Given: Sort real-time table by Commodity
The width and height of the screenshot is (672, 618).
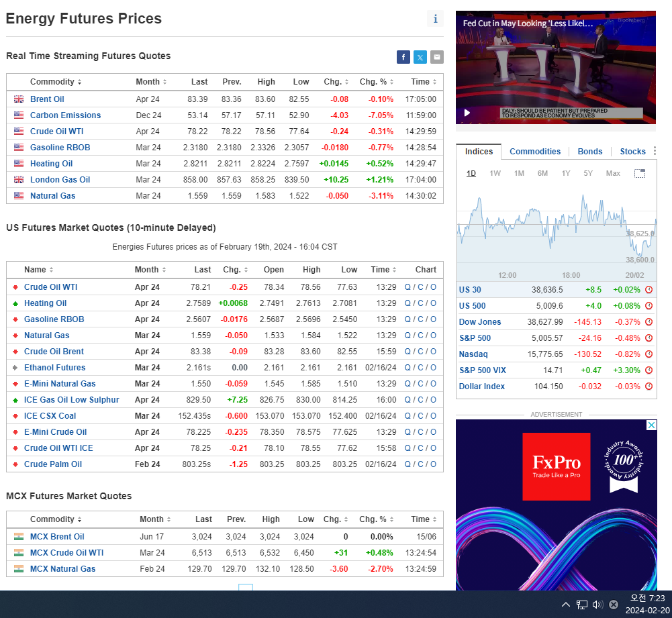Looking at the screenshot, I should [56, 82].
